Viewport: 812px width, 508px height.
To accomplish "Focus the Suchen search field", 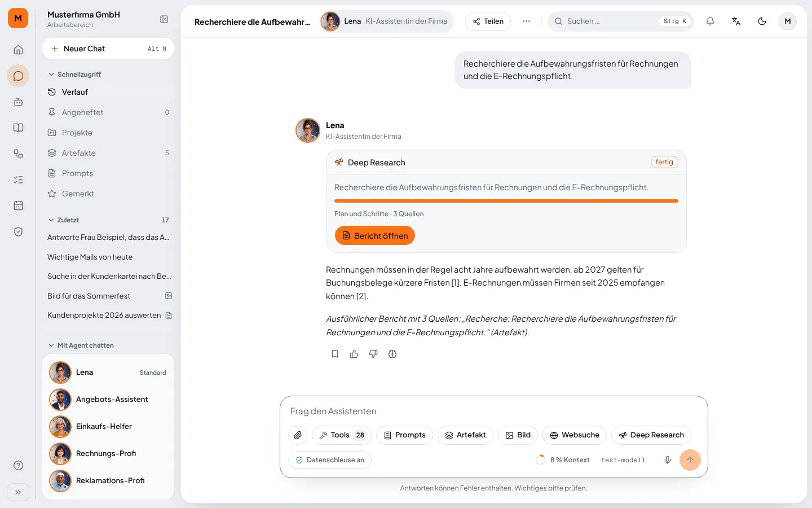I will tap(621, 21).
